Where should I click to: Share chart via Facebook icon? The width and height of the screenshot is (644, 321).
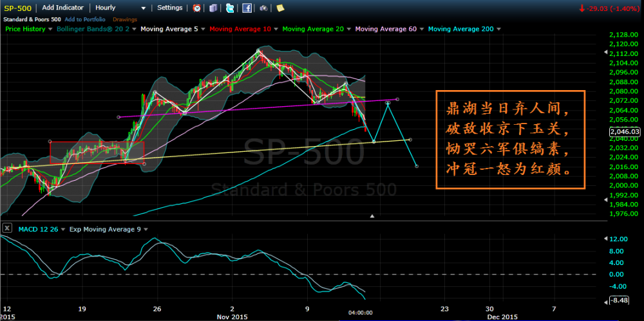click(x=247, y=8)
